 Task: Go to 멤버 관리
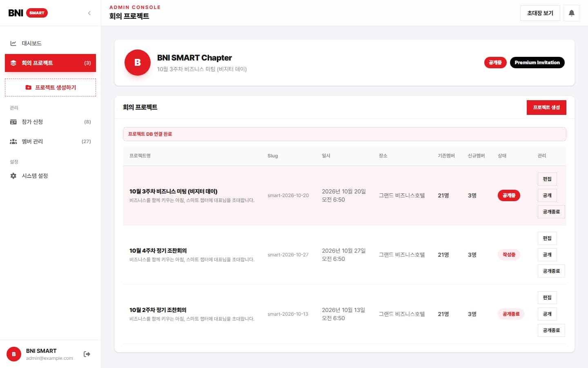(50, 141)
